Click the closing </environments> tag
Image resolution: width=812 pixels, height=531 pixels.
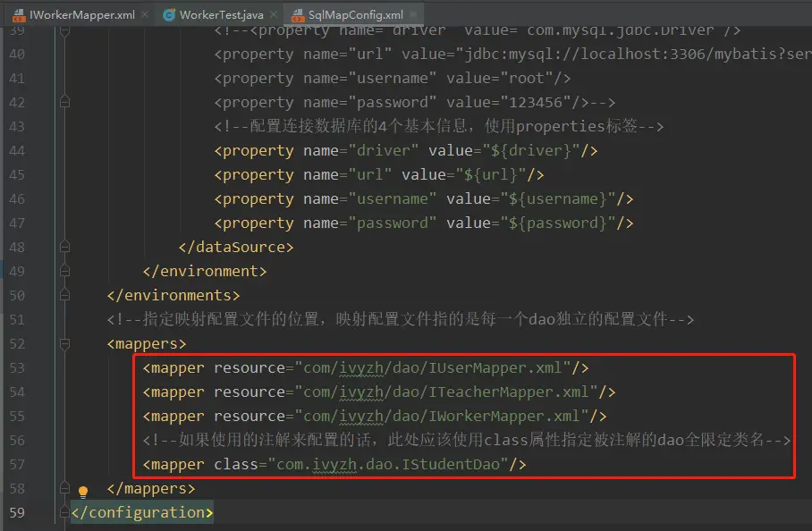(x=173, y=296)
